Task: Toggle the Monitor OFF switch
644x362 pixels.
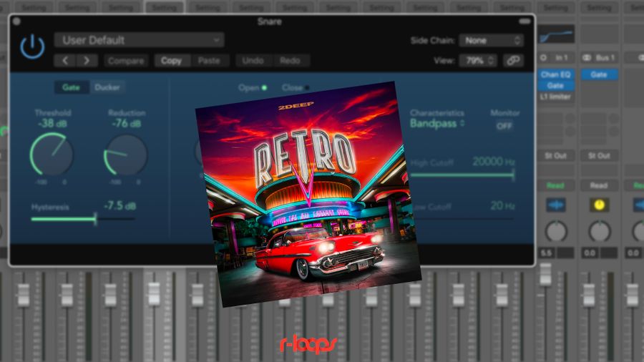Action: [504, 126]
